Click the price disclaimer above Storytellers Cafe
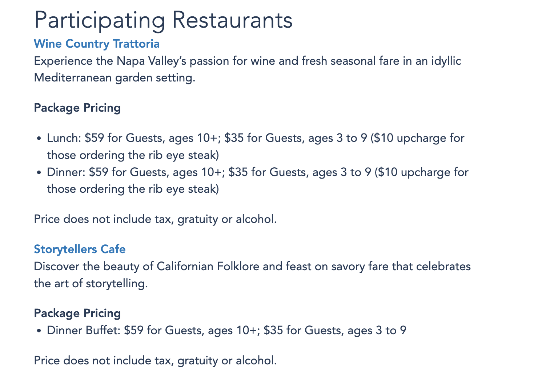Screen dimensions: 538x392 (x=155, y=219)
